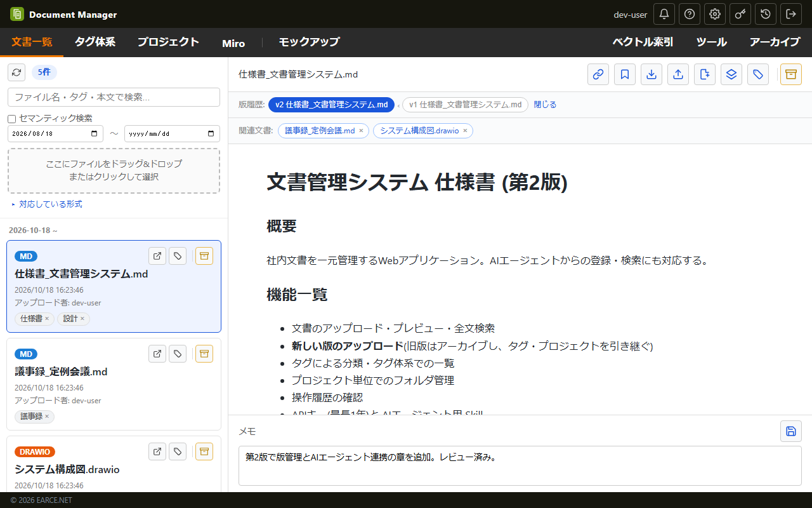Click the notifications bell icon
The image size is (812, 508).
[x=664, y=14]
